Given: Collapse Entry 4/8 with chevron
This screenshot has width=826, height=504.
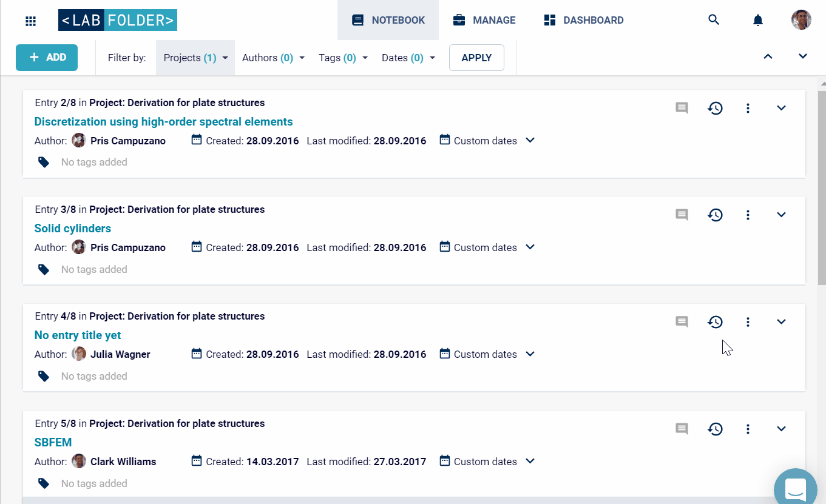Looking at the screenshot, I should click(x=781, y=321).
